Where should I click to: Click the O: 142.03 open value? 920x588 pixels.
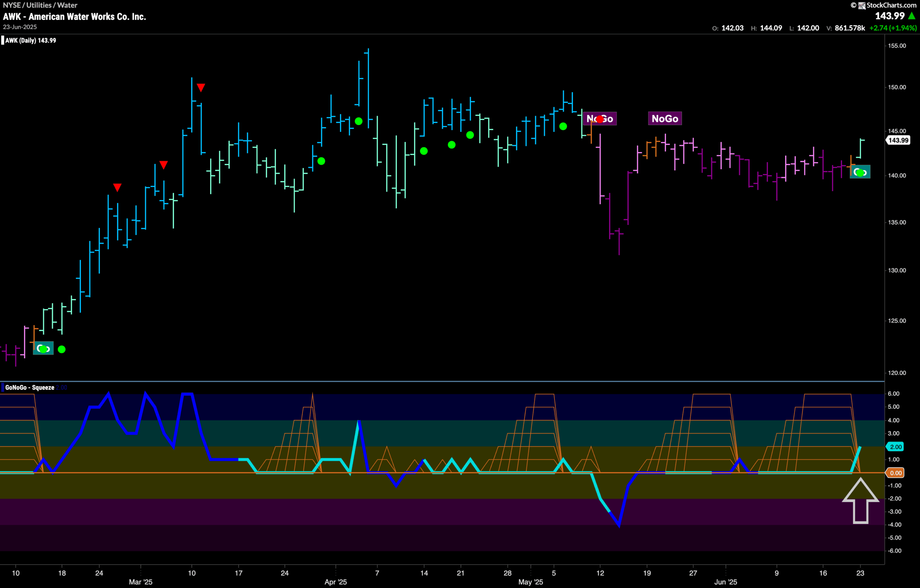728,28
